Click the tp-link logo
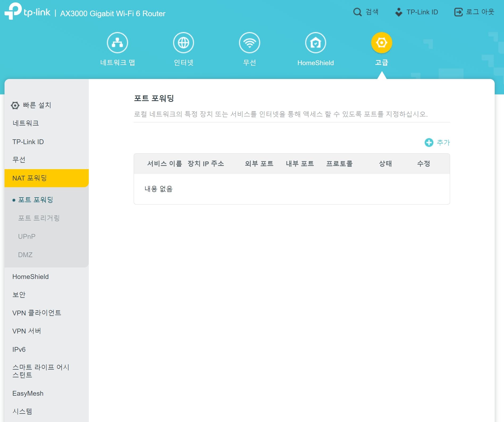Image resolution: width=504 pixels, height=422 pixels. click(27, 11)
